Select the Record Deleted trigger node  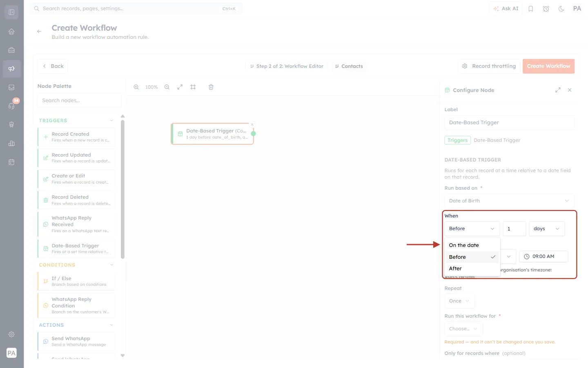pos(76,200)
